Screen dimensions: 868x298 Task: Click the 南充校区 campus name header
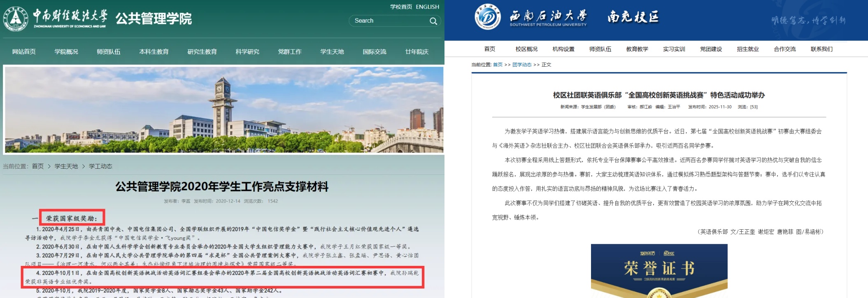click(x=633, y=17)
